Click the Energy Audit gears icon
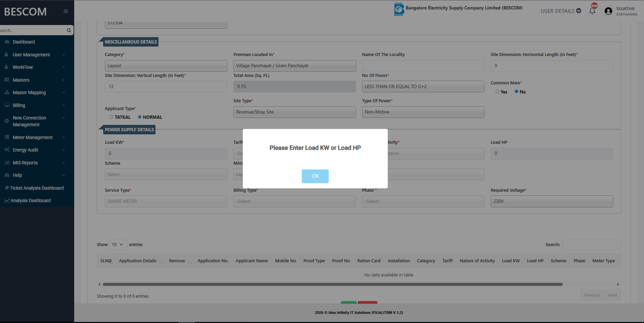This screenshot has width=644, height=323. point(7,150)
